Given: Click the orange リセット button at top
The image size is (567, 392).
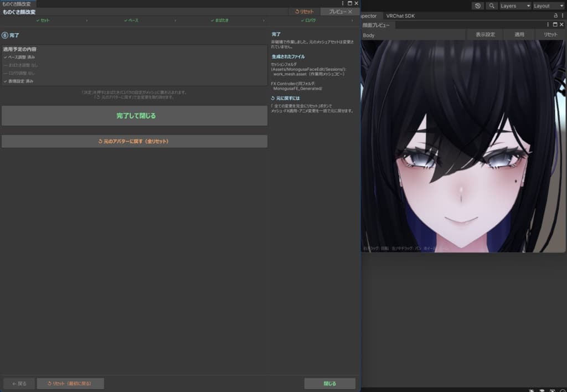Looking at the screenshot, I should (x=304, y=12).
